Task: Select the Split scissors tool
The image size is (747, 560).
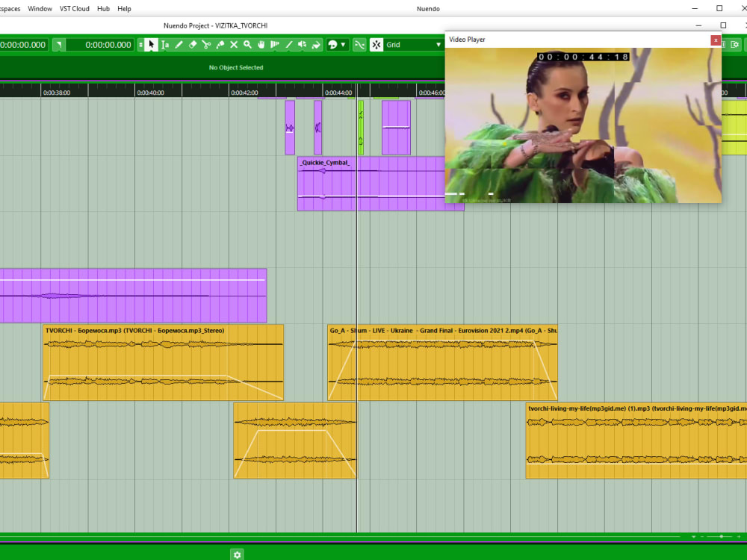Action: coord(206,45)
